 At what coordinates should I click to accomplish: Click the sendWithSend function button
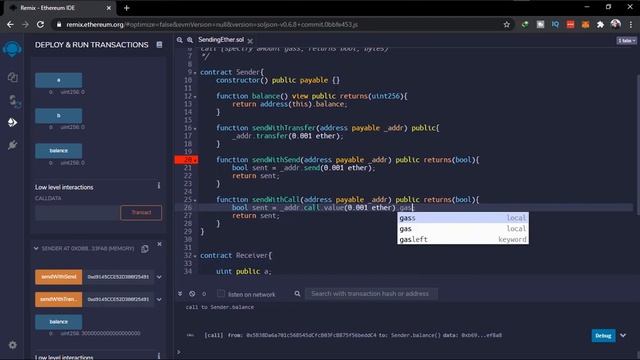point(58,277)
